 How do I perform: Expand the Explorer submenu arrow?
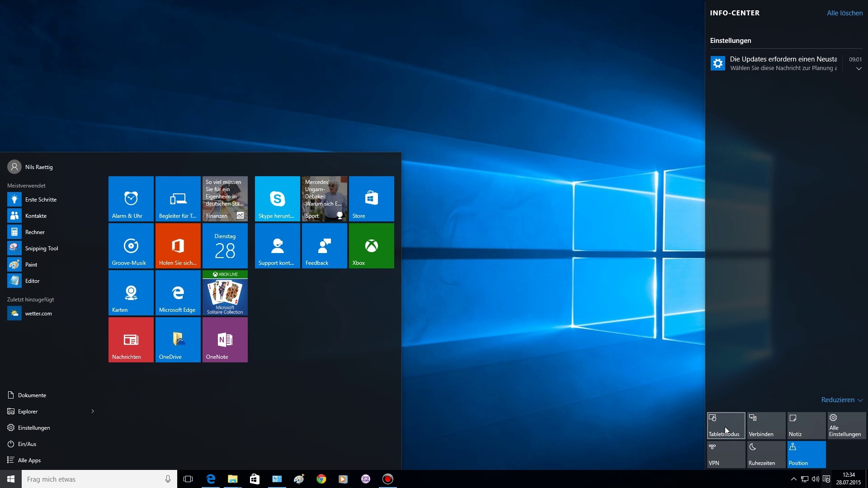(93, 411)
